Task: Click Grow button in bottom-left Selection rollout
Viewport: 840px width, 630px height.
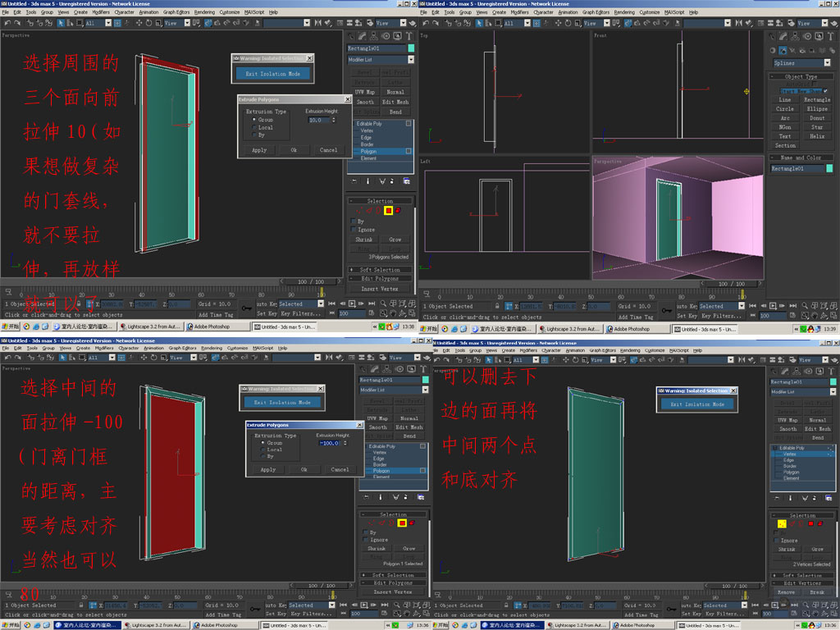Action: click(409, 549)
